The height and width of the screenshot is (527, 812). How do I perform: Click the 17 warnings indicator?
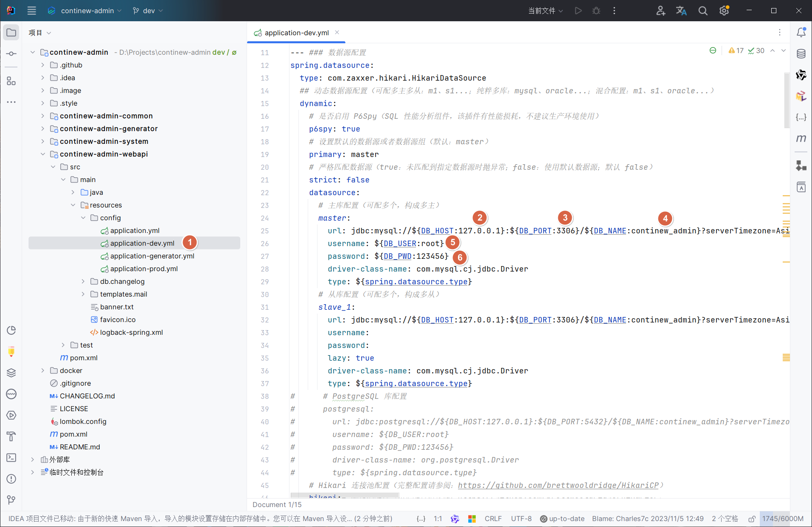coord(736,50)
